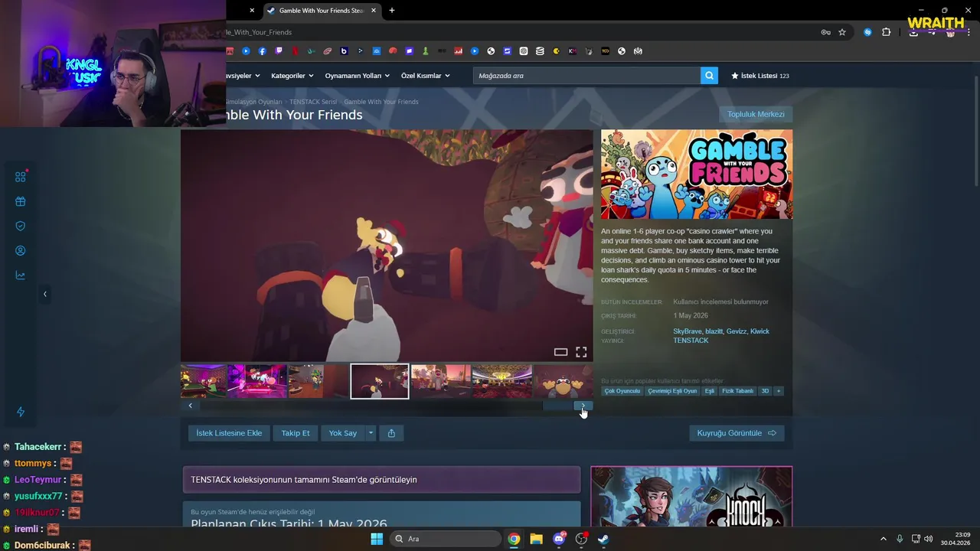Viewport: 980px width, 551px height.
Task: Select the golden casino hall thumbnail
Action: (x=502, y=381)
